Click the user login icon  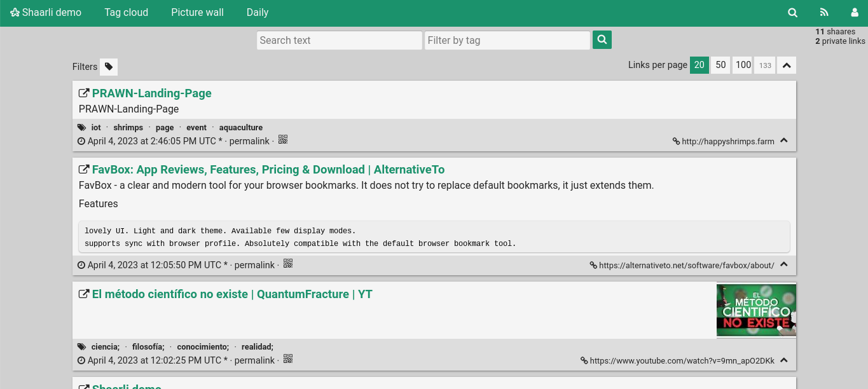pos(855,12)
